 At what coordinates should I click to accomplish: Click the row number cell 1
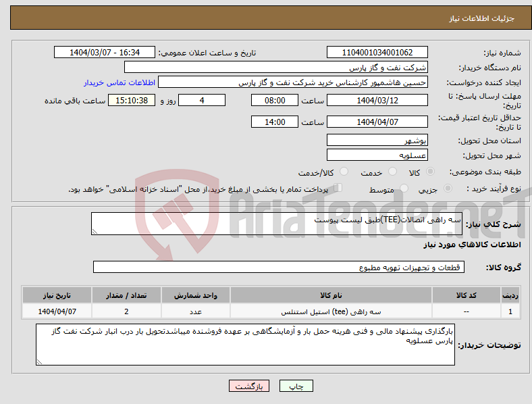(510, 311)
